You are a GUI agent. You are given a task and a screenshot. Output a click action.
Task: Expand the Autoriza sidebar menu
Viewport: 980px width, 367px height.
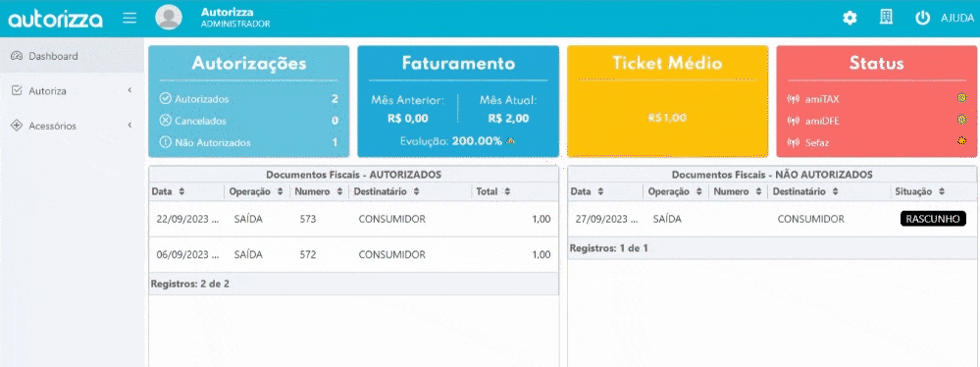coord(73,90)
